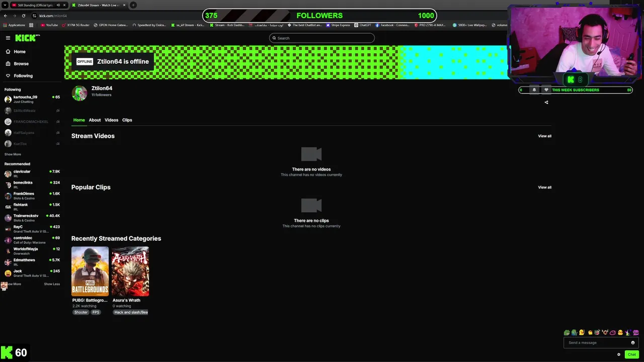This screenshot has width=644, height=362.
Task: Click the FPS tag
Action: [x=96, y=312]
